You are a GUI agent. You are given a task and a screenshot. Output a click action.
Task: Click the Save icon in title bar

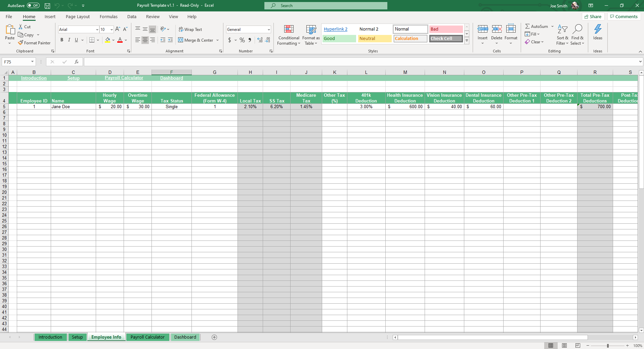coord(47,6)
